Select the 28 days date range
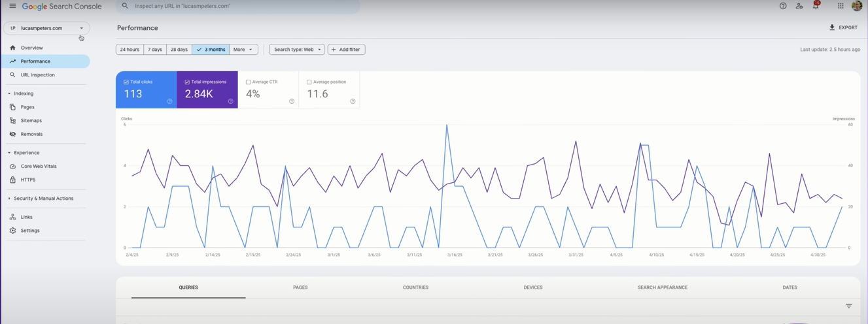The image size is (868, 324). [179, 50]
